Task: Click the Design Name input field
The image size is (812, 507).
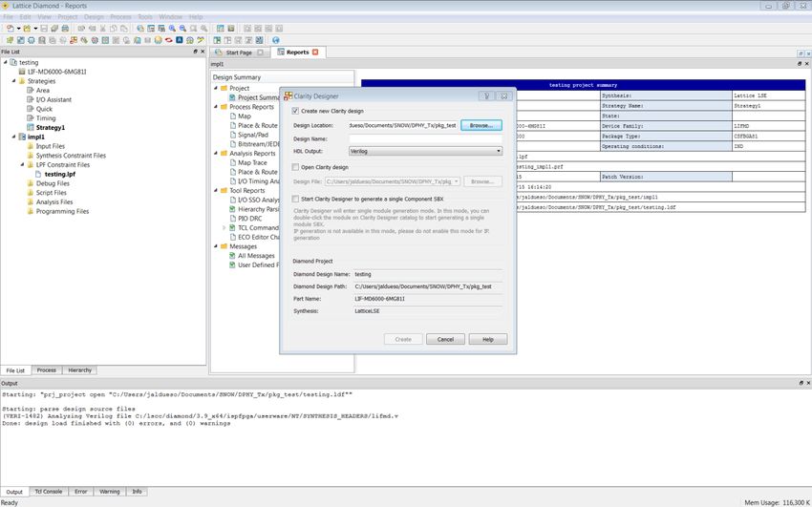Action: point(426,138)
